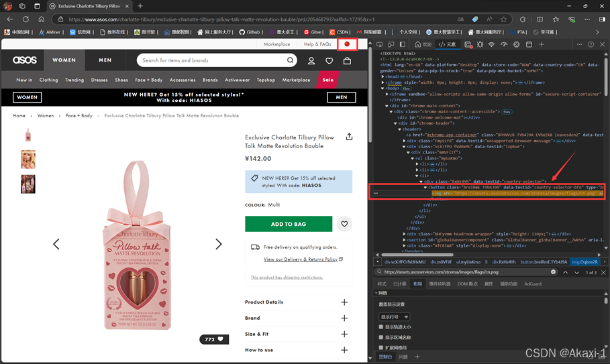Click the MEN button in promo banner
Viewport: 610px width, 364px height.
341,97
